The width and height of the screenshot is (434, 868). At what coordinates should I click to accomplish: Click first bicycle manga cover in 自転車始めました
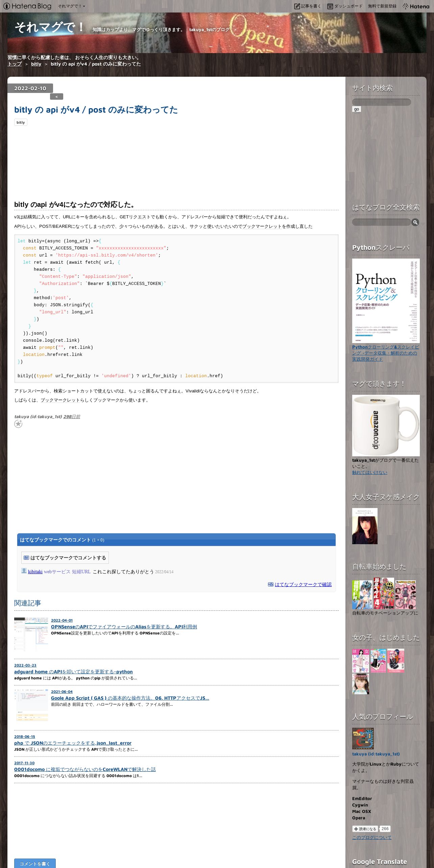tap(362, 595)
